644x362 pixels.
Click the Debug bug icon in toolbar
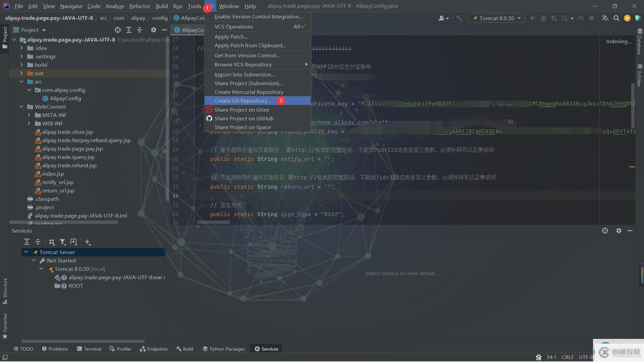543,18
